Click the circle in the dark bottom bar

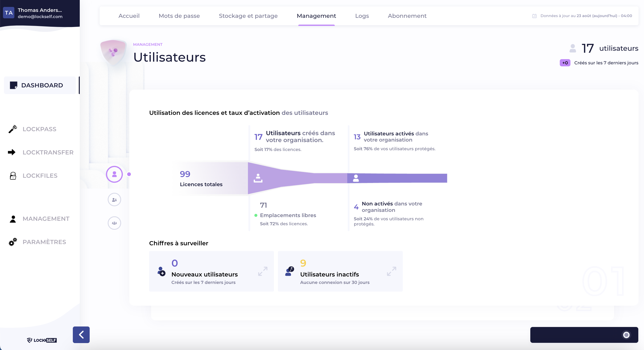tap(626, 334)
